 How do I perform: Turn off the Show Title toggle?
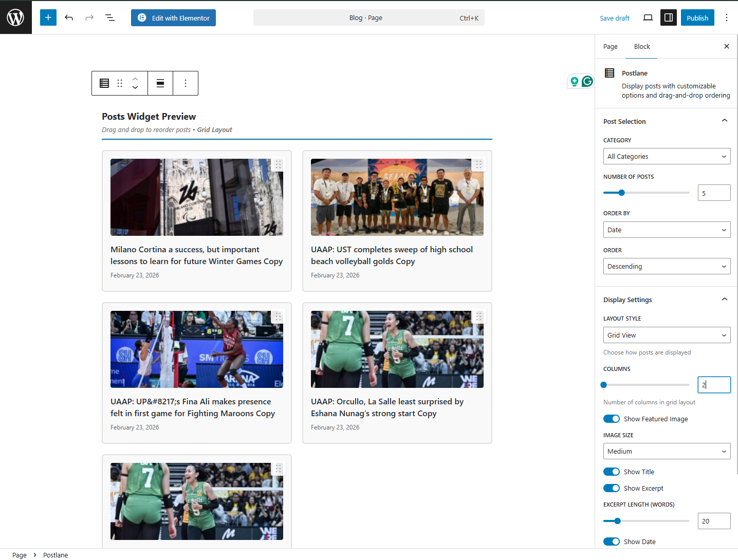click(x=611, y=472)
